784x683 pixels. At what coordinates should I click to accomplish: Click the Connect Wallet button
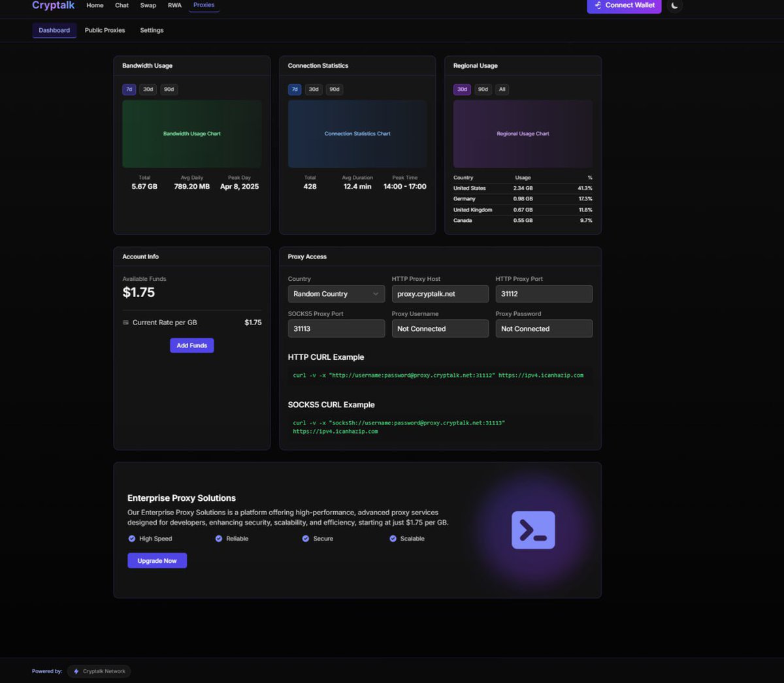(624, 5)
